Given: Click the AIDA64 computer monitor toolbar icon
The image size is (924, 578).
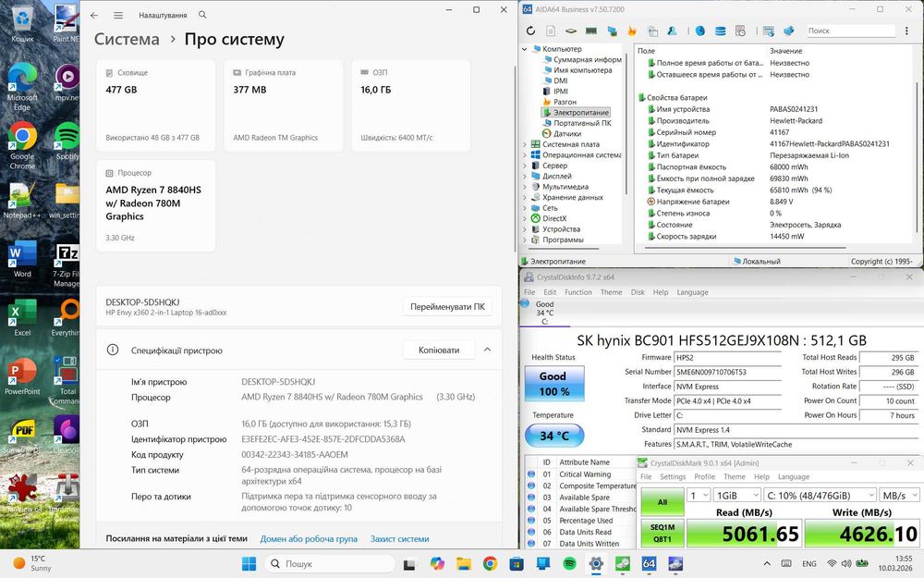Looking at the screenshot, I should pos(613,31).
